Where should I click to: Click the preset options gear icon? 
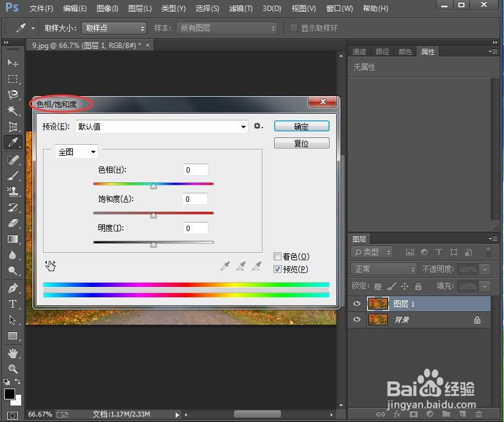258,126
